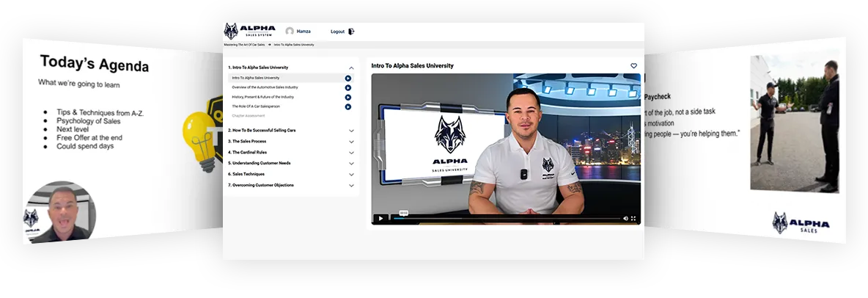The width and height of the screenshot is (868, 298).
Task: Click the video progress bar
Action: coord(507,219)
